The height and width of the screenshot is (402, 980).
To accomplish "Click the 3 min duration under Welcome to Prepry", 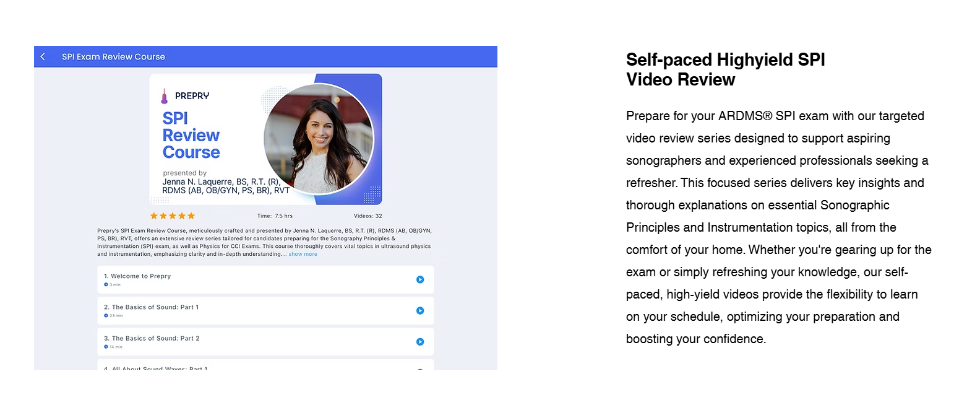I will coord(113,285).
